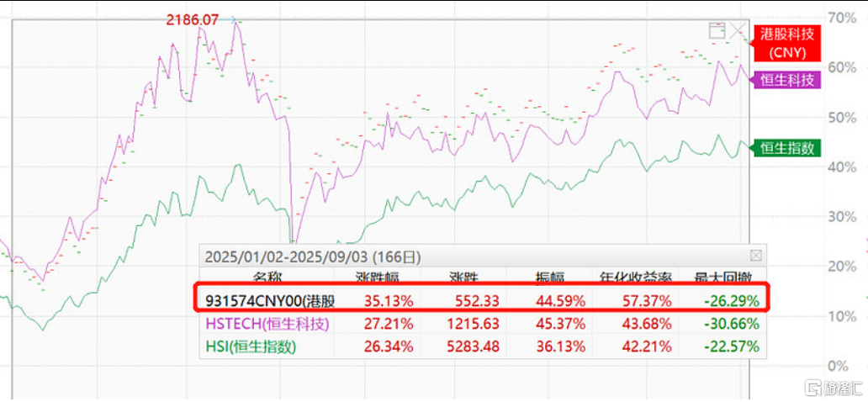Select the HSI(恒生指数) row name
The width and height of the screenshot is (868, 402).
pos(251,347)
